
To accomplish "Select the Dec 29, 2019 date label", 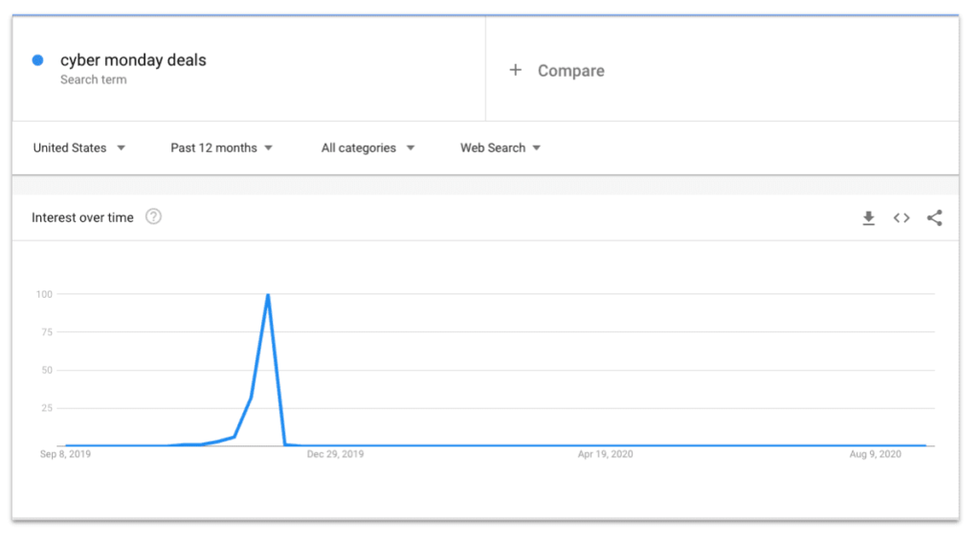I will pyautogui.click(x=335, y=454).
